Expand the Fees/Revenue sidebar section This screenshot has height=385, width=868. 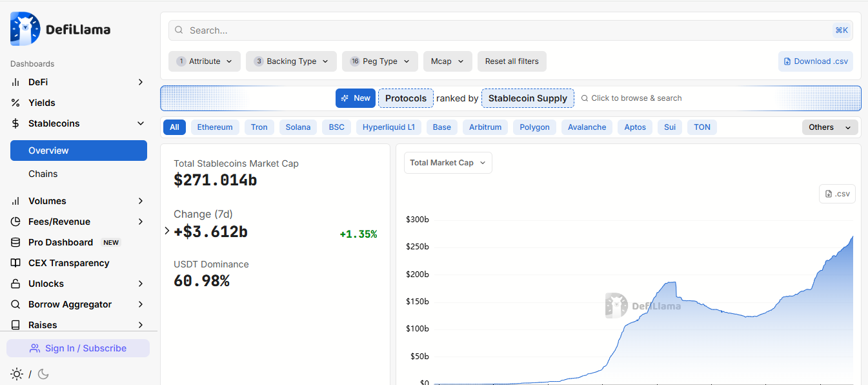point(141,222)
